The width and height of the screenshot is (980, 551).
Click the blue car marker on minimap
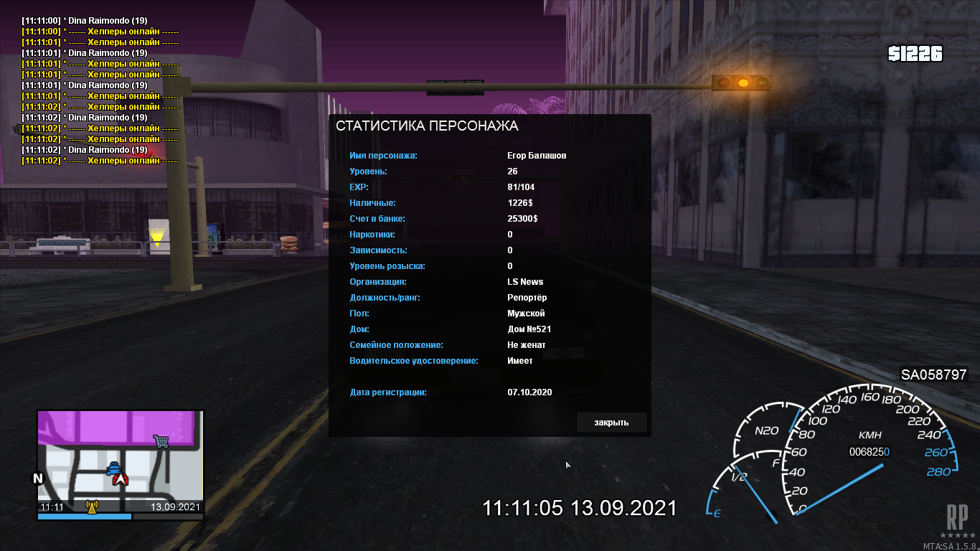(x=113, y=468)
